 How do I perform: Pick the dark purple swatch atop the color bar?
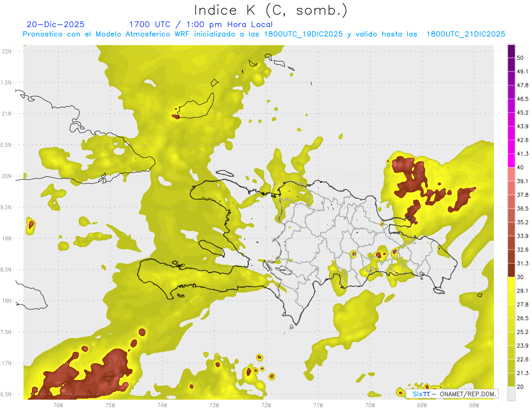(x=511, y=51)
